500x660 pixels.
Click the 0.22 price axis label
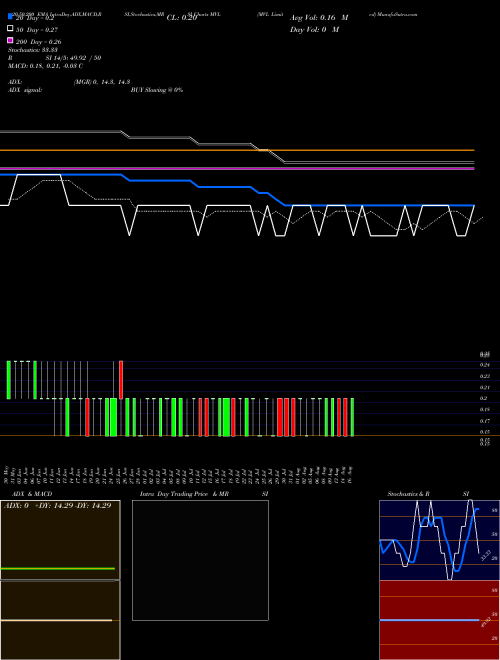[484, 376]
